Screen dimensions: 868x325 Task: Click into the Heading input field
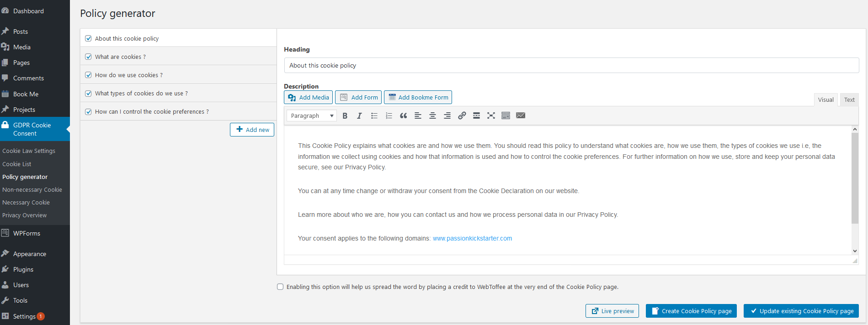coord(571,65)
